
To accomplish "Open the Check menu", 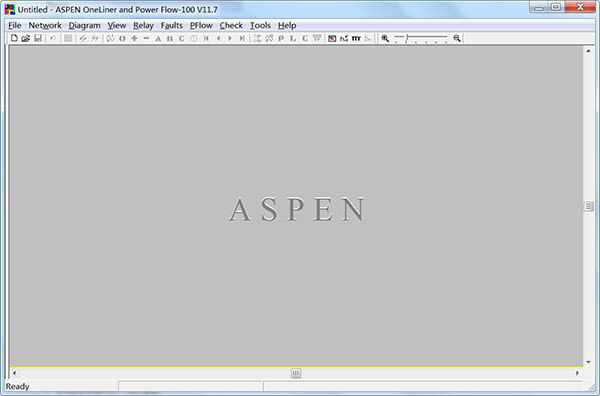I will (231, 25).
